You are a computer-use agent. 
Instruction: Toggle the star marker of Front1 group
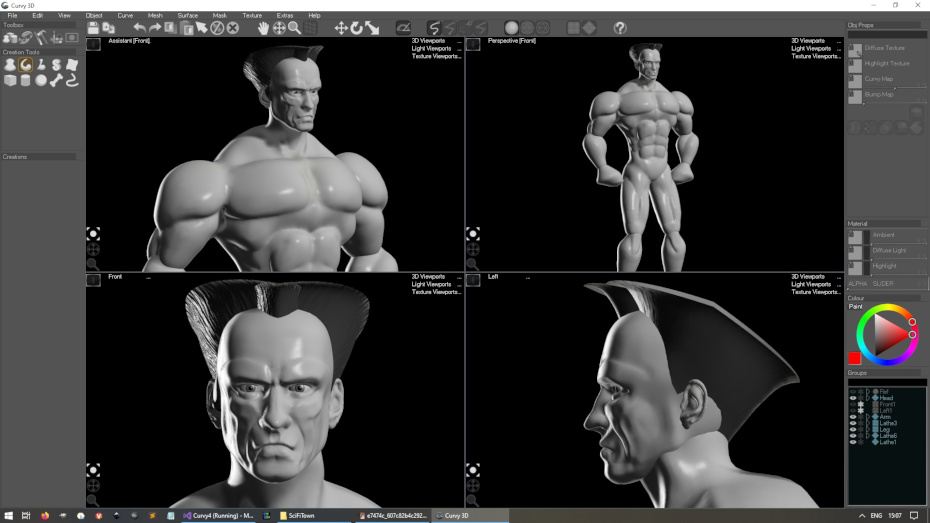(861, 404)
